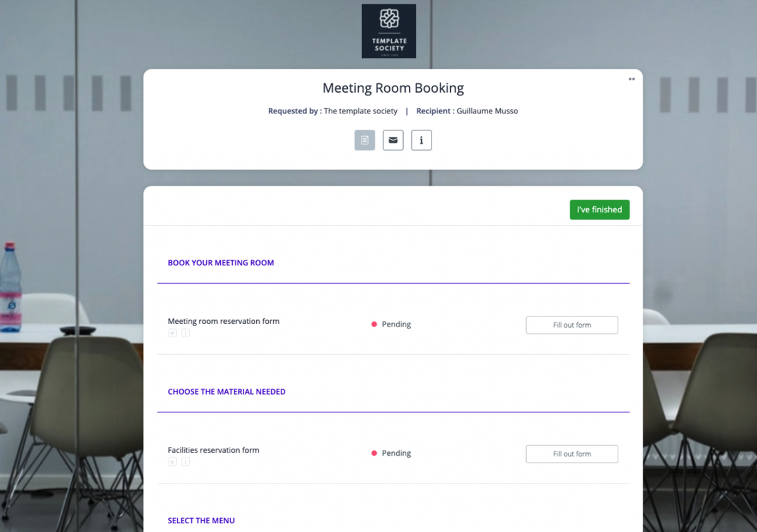Click the Template Society logo
Image resolution: width=757 pixels, height=532 pixels.
point(389,30)
